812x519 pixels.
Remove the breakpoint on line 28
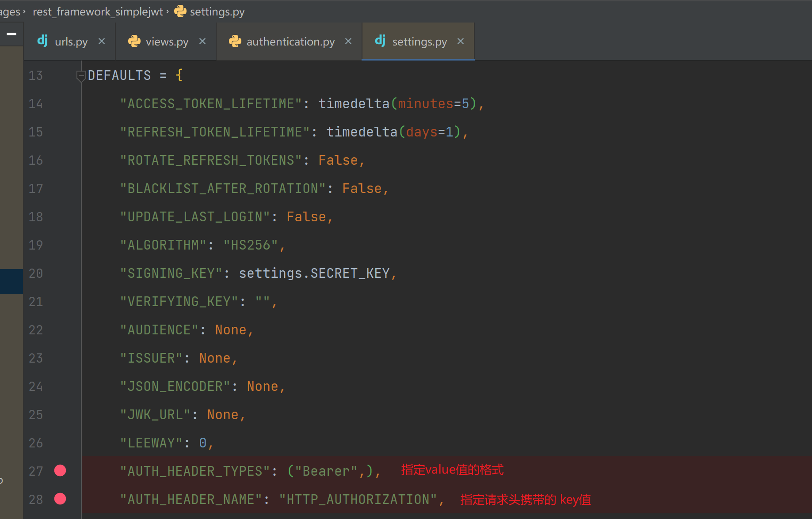point(60,499)
